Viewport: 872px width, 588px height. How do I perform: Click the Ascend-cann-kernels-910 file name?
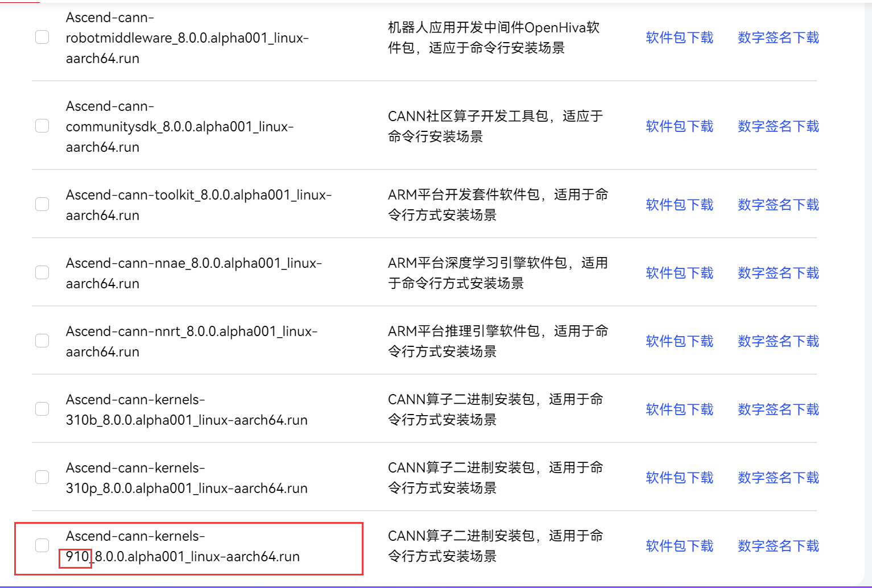point(183,546)
